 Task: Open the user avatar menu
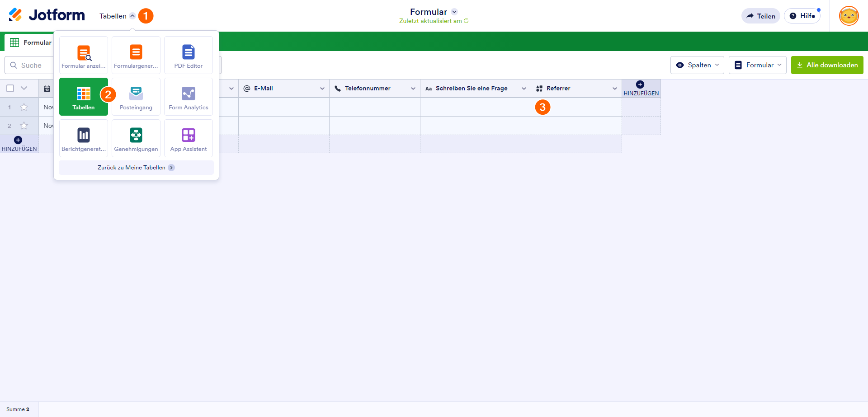pyautogui.click(x=849, y=16)
